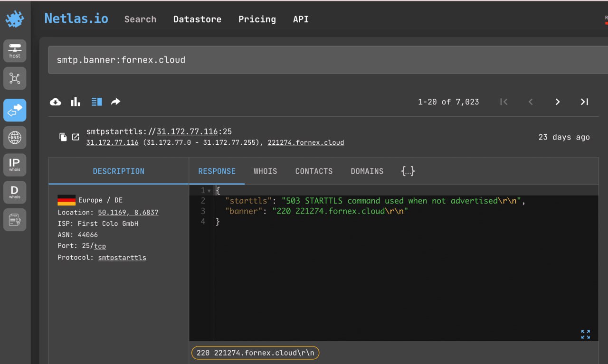The height and width of the screenshot is (364, 608).
Task: Open the Datastore menu item
Action: click(x=197, y=19)
